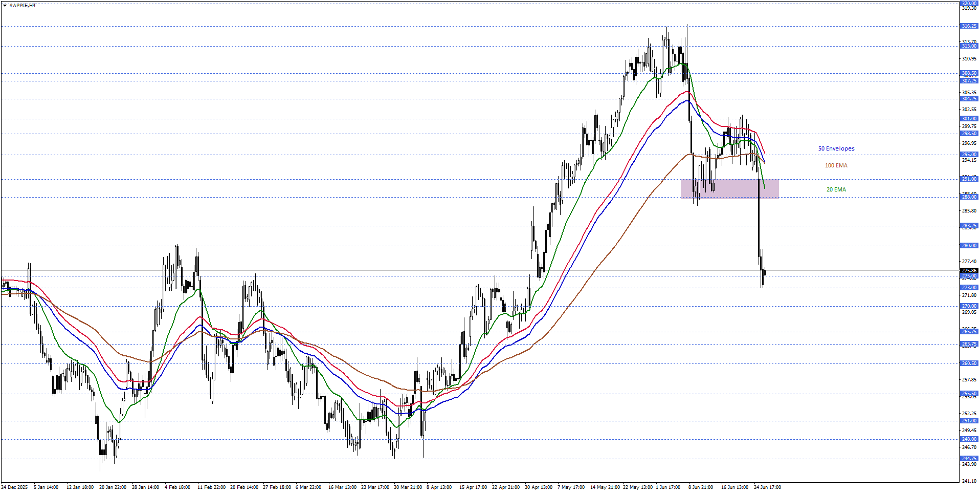Click the 301.00 level price tag
Image resolution: width=980 pixels, height=493 pixels.
tap(969, 119)
